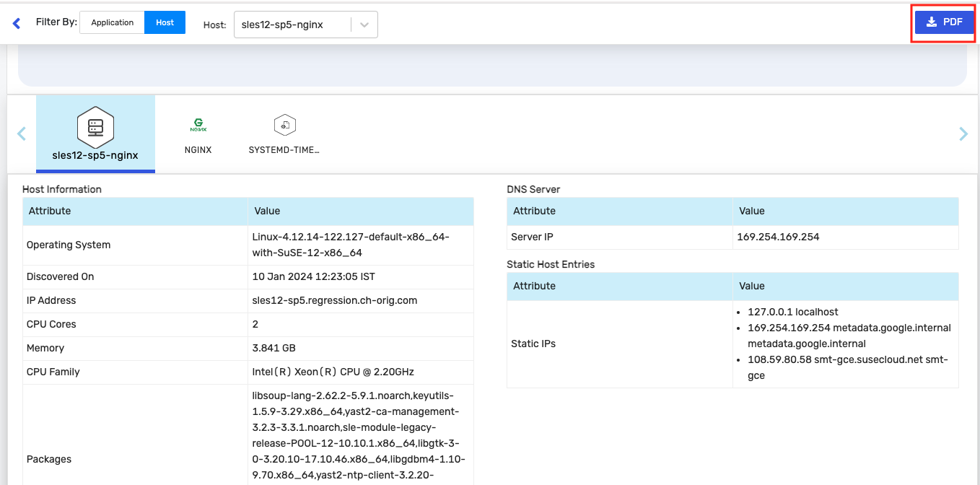Click the IP Address attribute cell
The height and width of the screenshot is (485, 980).
[x=135, y=300]
